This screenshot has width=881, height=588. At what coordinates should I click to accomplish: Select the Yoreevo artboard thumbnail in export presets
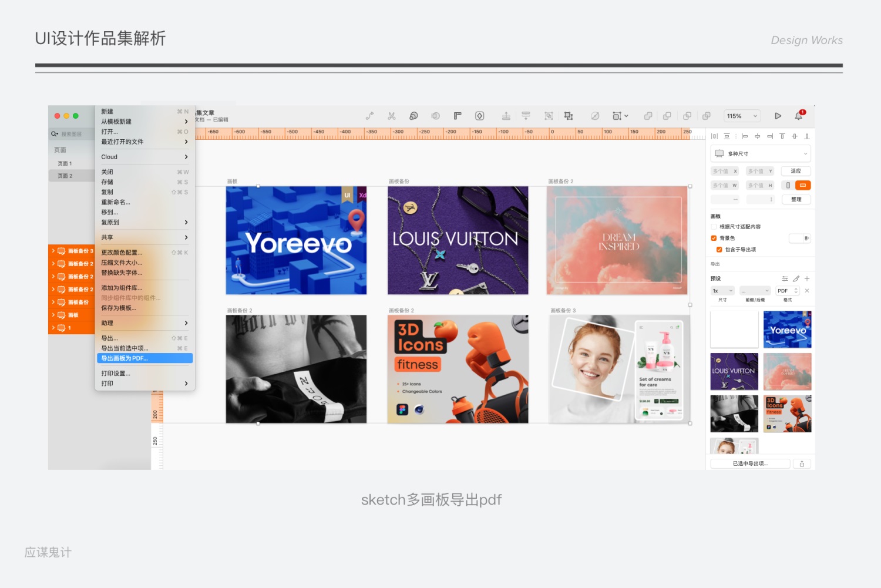coord(788,329)
